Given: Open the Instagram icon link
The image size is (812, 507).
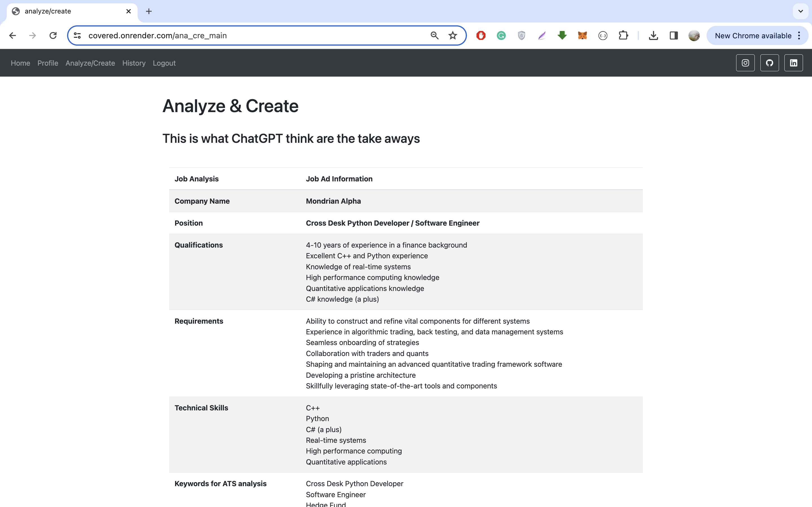Looking at the screenshot, I should tap(745, 63).
